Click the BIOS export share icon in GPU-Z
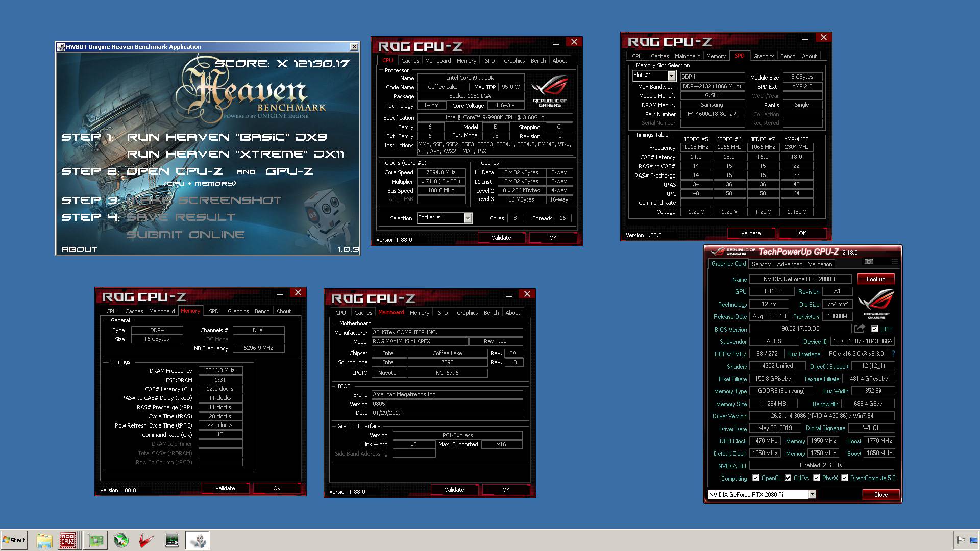Screen dimensions: 980x551 (860, 329)
